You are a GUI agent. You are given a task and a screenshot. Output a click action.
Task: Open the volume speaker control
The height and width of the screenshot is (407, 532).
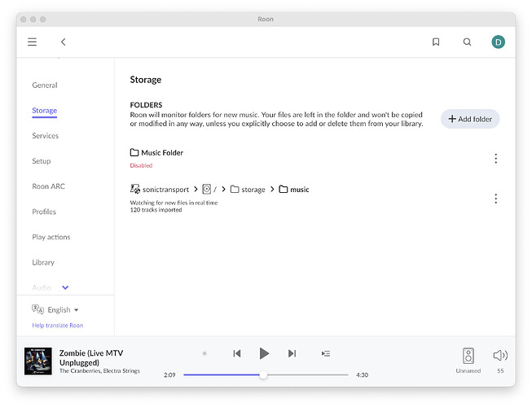pos(500,356)
